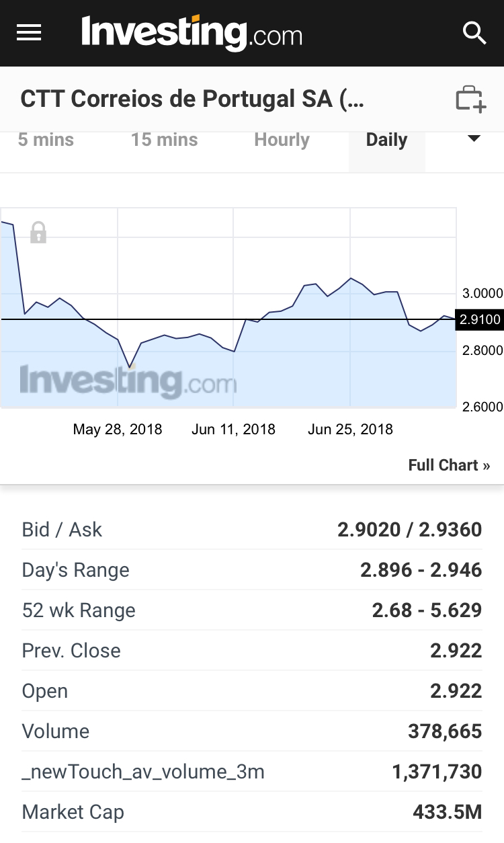Click the chart lock icon
Screen dimensions: 504x843
pos(38,233)
